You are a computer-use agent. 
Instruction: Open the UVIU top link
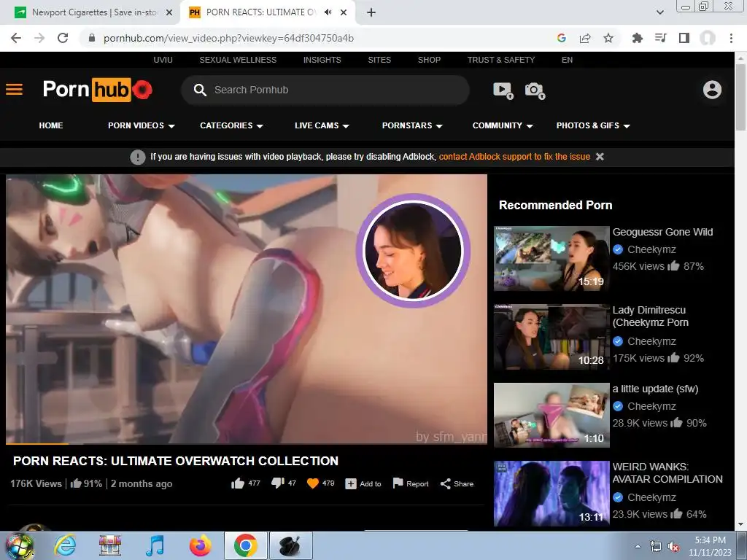click(x=163, y=60)
